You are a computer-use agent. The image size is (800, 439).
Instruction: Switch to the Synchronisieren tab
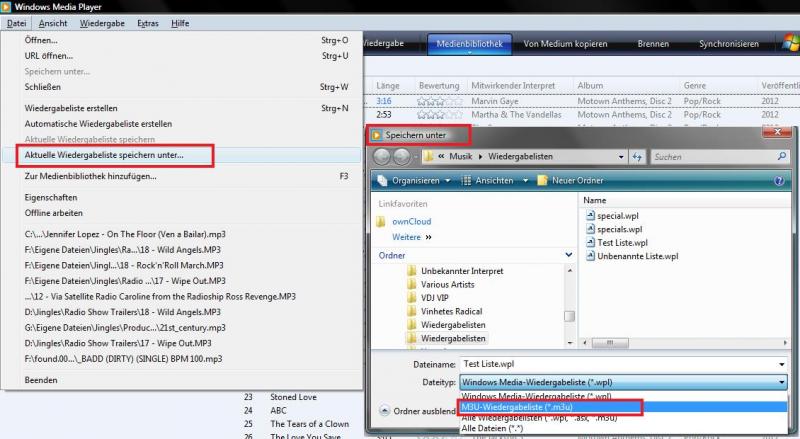coord(729,44)
